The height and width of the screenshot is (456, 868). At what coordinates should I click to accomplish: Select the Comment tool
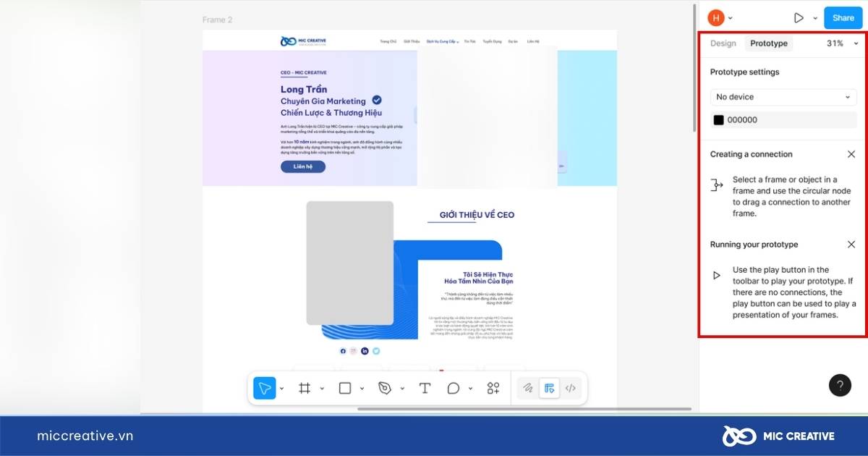point(454,389)
